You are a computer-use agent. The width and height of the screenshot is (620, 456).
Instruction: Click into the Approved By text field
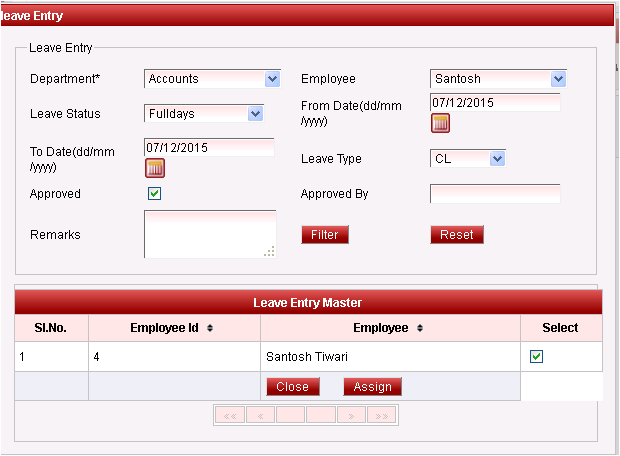coord(495,194)
